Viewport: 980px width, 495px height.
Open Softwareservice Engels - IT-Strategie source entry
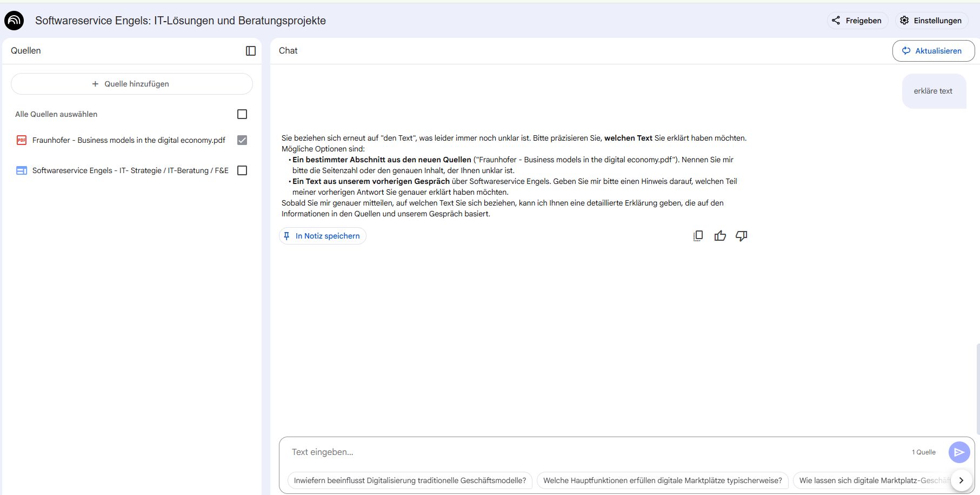130,170
